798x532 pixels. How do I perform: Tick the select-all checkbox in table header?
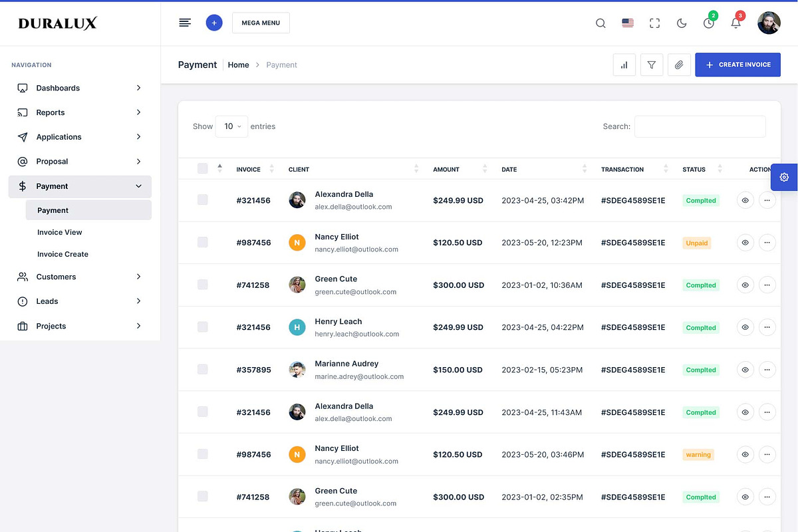coord(203,169)
